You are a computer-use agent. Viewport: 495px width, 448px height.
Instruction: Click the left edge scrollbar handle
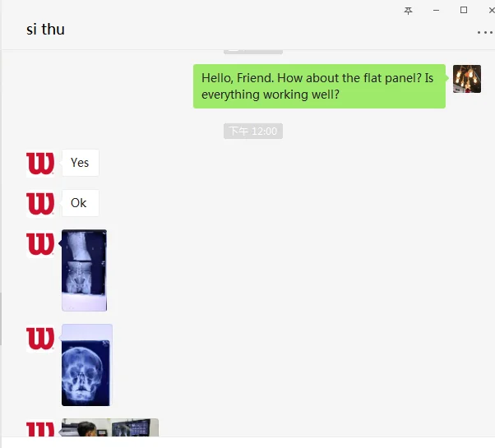pos(1,319)
